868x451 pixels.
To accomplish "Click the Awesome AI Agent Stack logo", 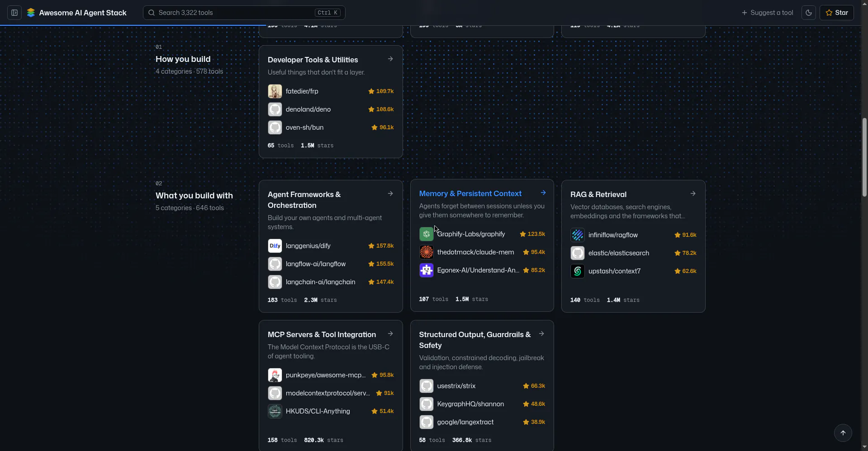I will coord(31,13).
